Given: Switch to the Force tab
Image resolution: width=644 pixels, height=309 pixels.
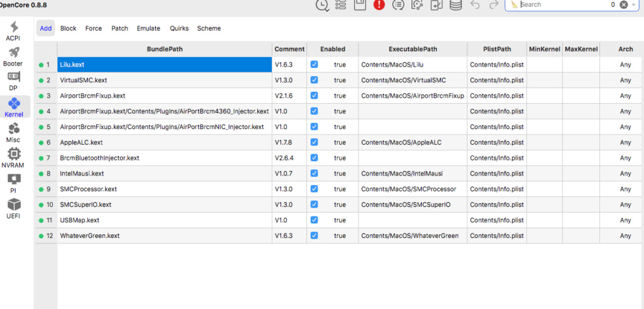Looking at the screenshot, I should pos(94,28).
